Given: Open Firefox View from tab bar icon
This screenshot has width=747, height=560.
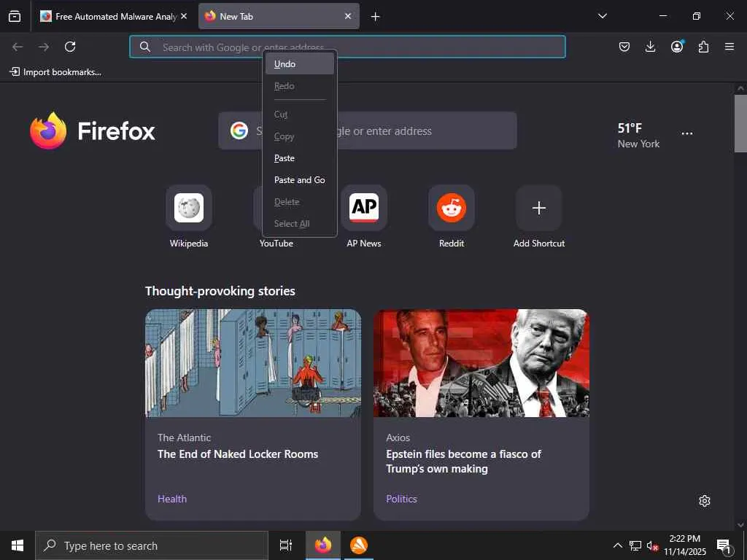Looking at the screenshot, I should pyautogui.click(x=15, y=16).
